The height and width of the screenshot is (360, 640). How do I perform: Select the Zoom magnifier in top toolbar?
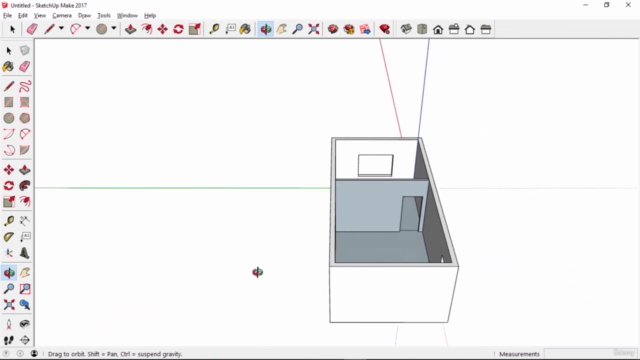pyautogui.click(x=298, y=29)
